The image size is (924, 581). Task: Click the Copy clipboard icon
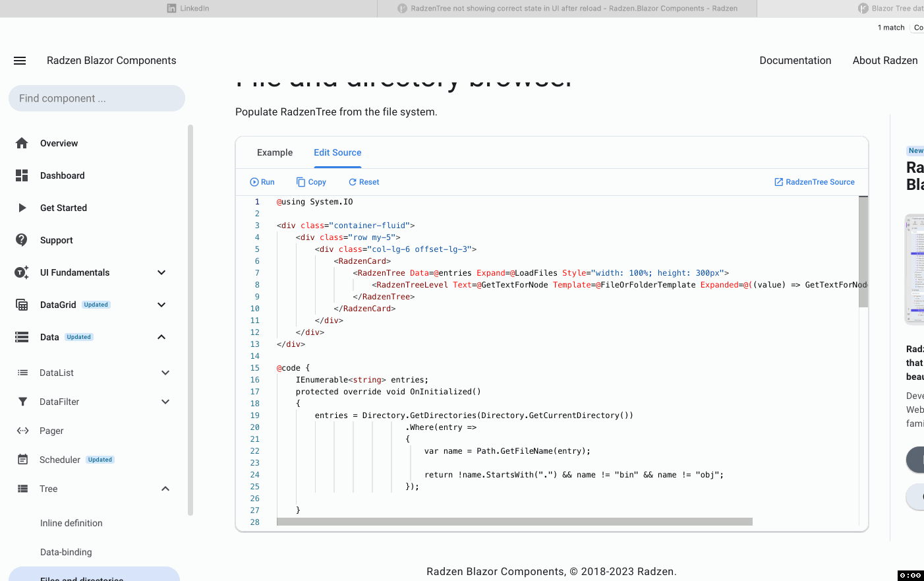301,182
